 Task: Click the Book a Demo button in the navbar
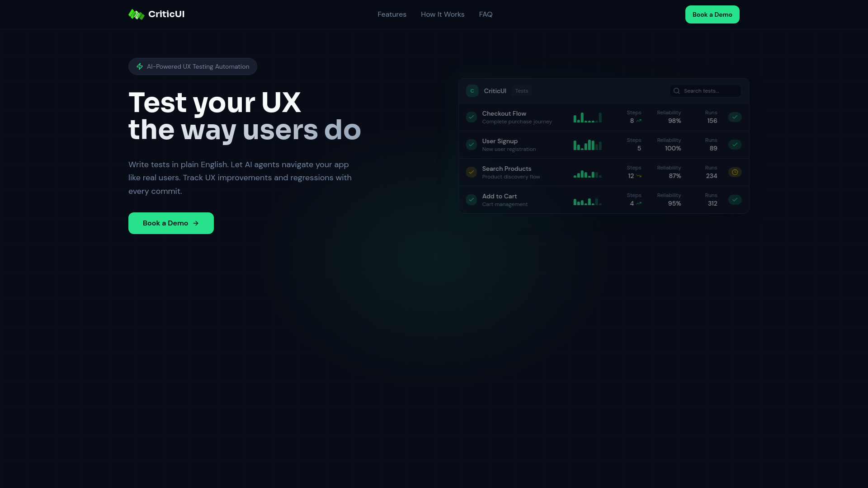712,14
